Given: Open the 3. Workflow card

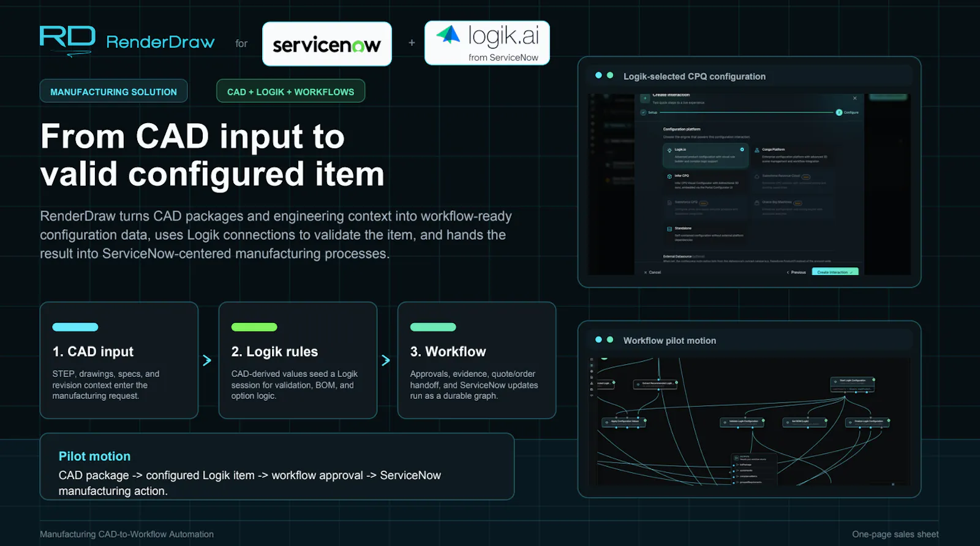Looking at the screenshot, I should point(477,360).
